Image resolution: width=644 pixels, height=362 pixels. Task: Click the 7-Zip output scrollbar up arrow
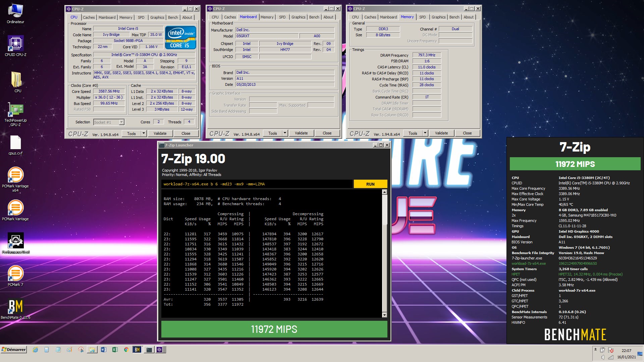(x=384, y=192)
